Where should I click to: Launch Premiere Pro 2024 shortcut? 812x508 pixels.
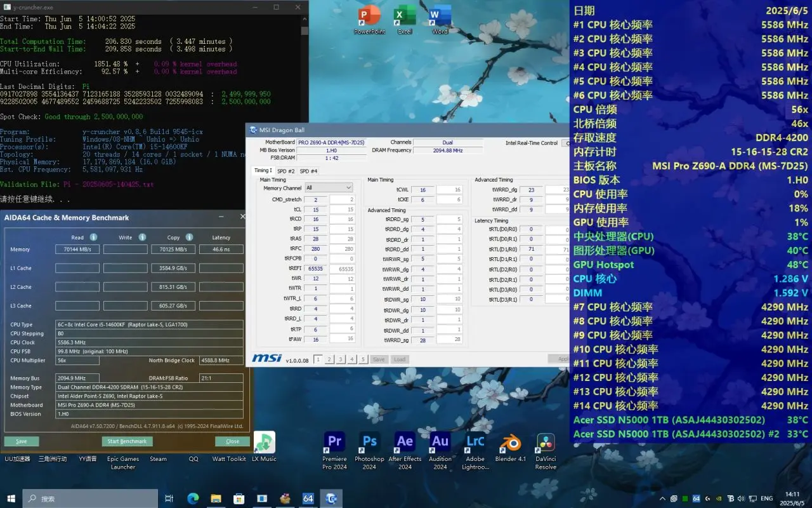point(334,450)
